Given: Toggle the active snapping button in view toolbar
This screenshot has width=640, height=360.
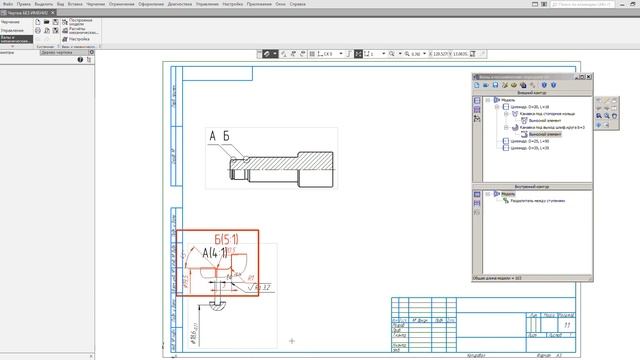Looking at the screenshot, I should click(267, 54).
